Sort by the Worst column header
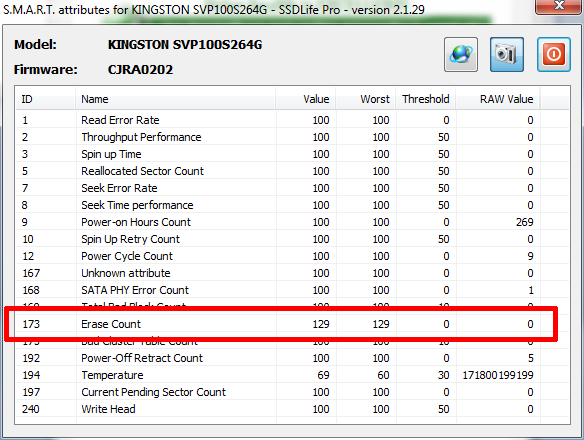Image resolution: width=584 pixels, height=440 pixels. 365,99
